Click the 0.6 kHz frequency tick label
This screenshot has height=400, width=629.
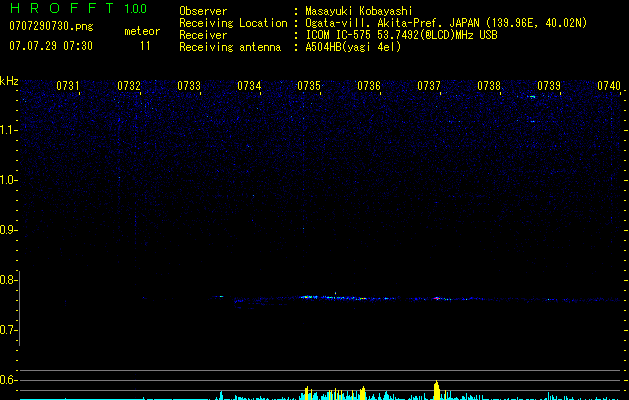(8, 380)
